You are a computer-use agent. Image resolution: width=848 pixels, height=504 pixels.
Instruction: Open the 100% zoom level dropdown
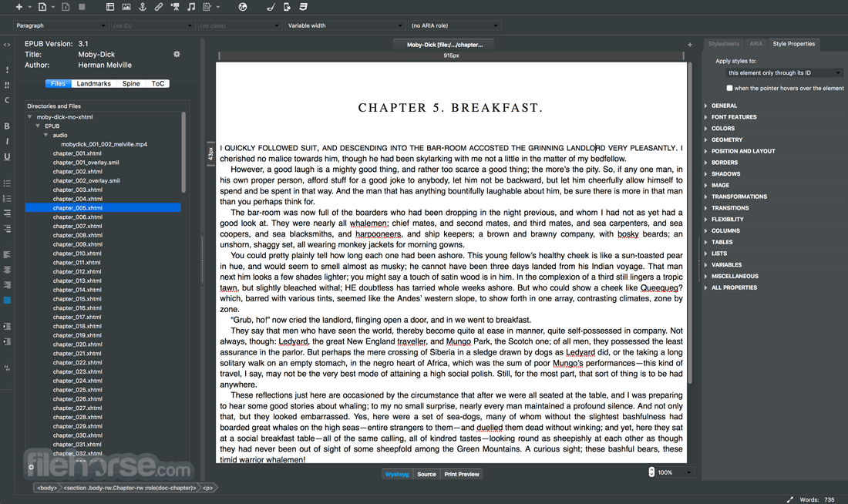pos(675,472)
